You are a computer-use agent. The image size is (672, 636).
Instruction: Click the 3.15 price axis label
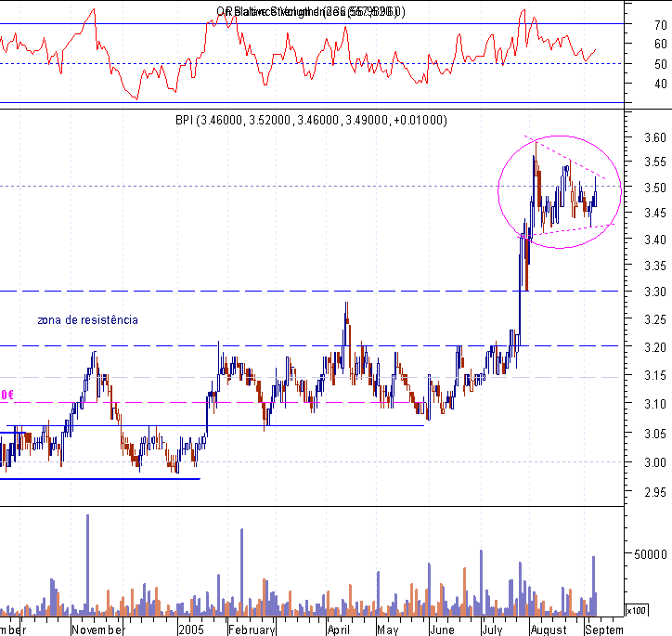(x=655, y=375)
